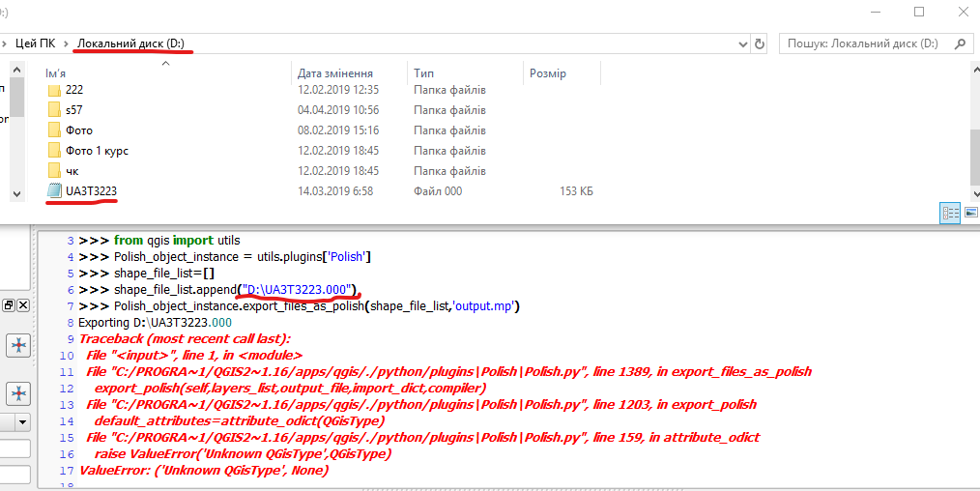Click the Файл 000 type cell
This screenshot has width=980, height=491.
click(438, 191)
